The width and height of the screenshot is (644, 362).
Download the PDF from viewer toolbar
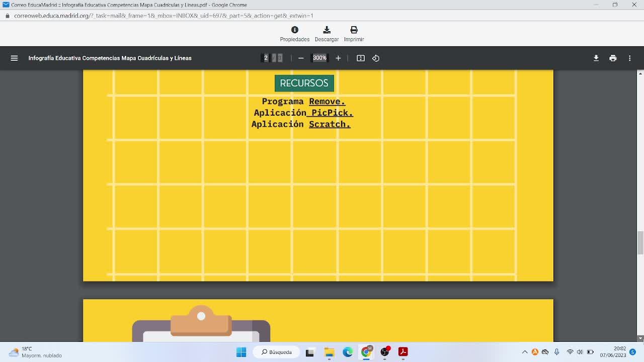[596, 58]
